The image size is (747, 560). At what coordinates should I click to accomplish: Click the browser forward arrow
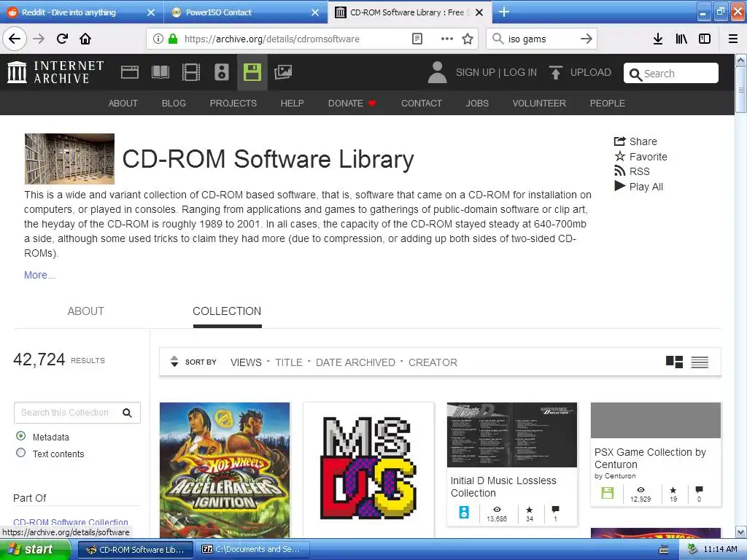pyautogui.click(x=39, y=39)
